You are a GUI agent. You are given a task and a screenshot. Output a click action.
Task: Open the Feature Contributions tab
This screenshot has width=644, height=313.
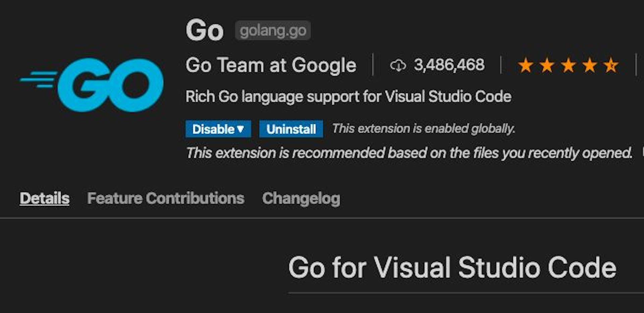166,198
